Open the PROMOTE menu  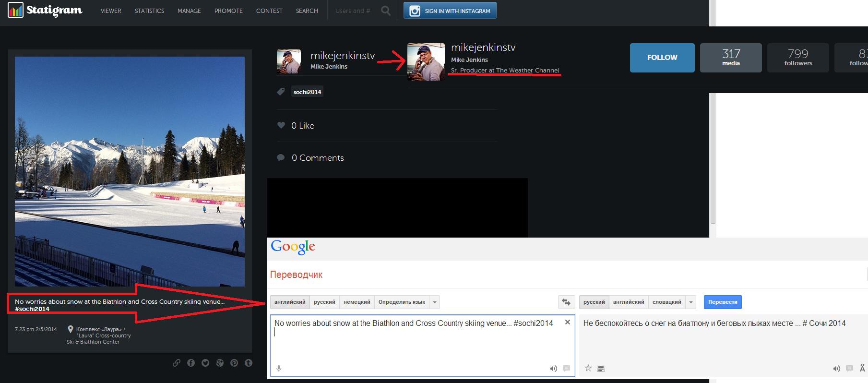coord(228,11)
